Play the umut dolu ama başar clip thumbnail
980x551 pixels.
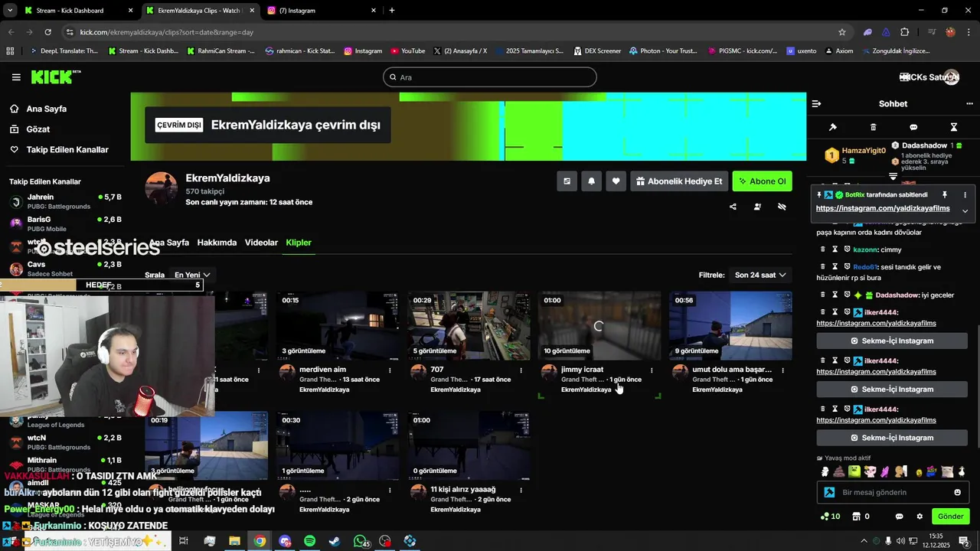(730, 326)
